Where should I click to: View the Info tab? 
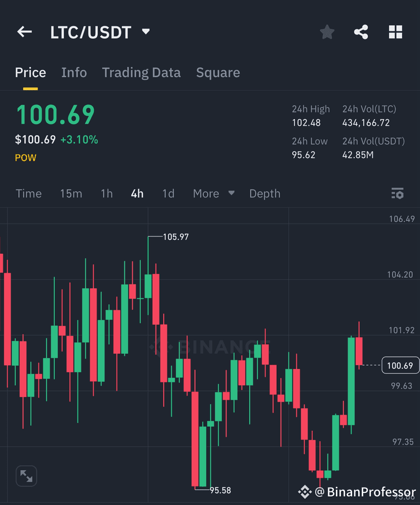pyautogui.click(x=74, y=72)
